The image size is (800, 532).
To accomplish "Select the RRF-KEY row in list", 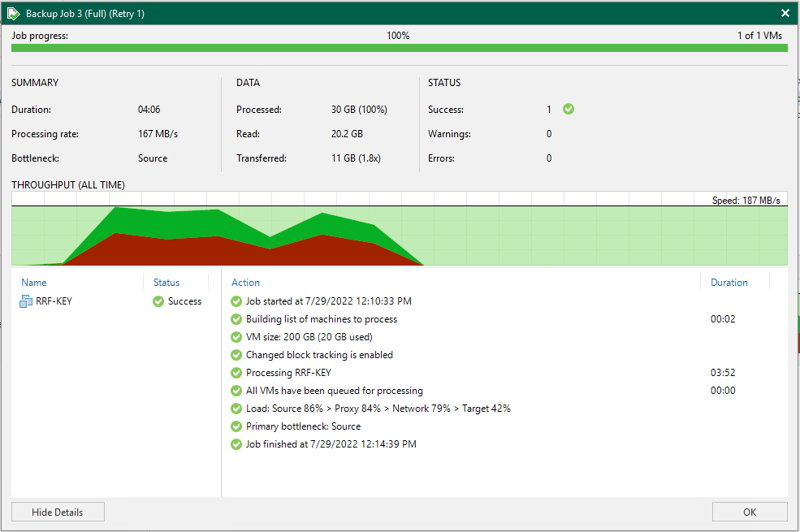I will (54, 301).
